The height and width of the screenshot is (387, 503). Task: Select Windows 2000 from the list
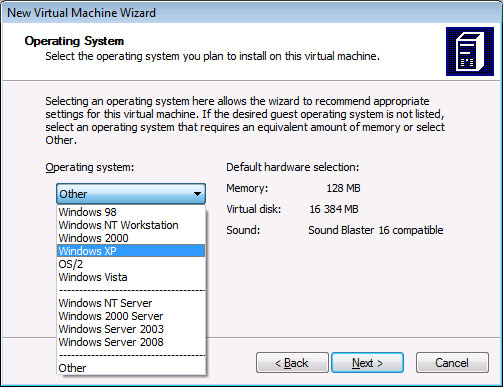pos(131,238)
